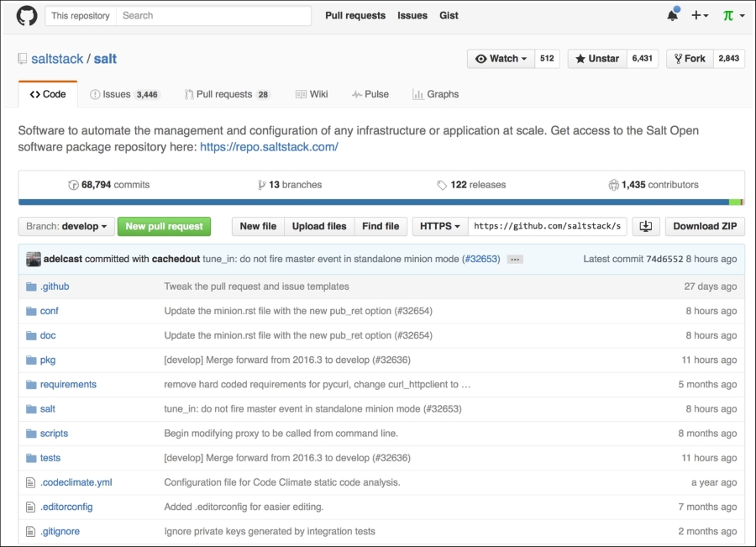Click the New pull request button
Viewport: 756px width, 547px height.
coord(164,226)
